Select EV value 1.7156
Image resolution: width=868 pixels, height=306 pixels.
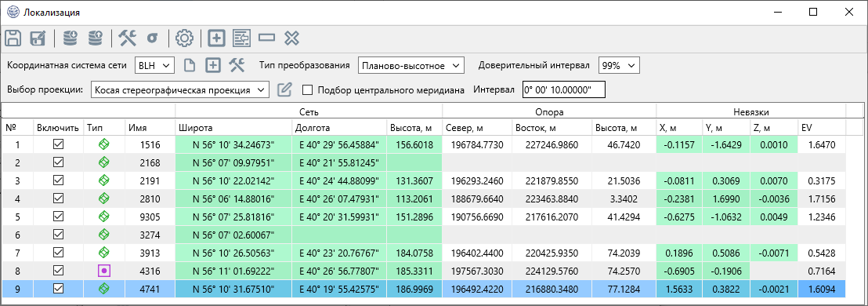click(x=822, y=199)
